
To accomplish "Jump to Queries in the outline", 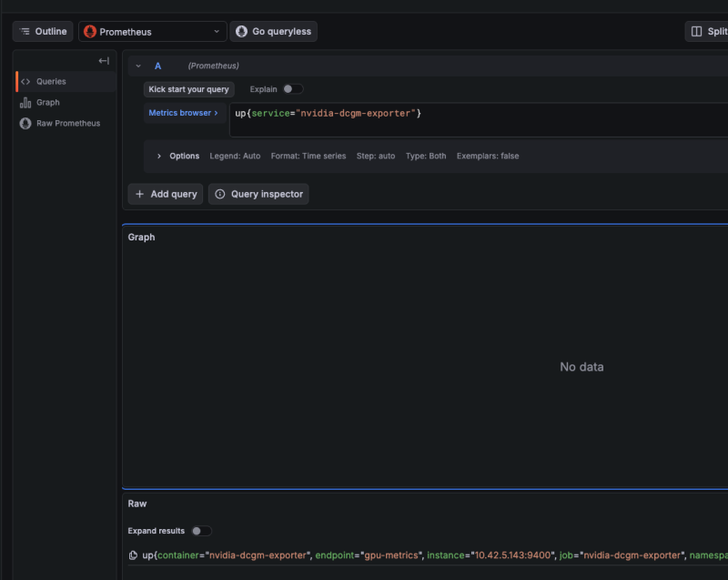I will pyautogui.click(x=51, y=82).
